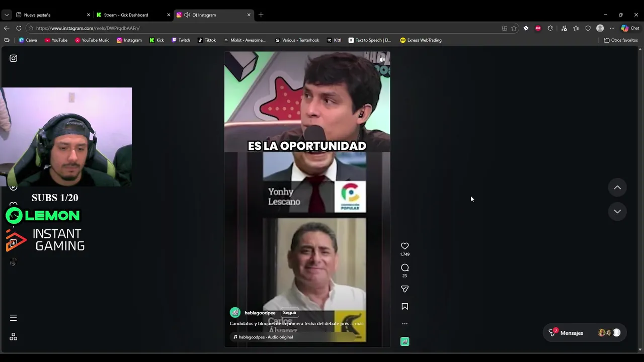
Task: Click the first icon on the favorites bar
Action: (x=7, y=40)
